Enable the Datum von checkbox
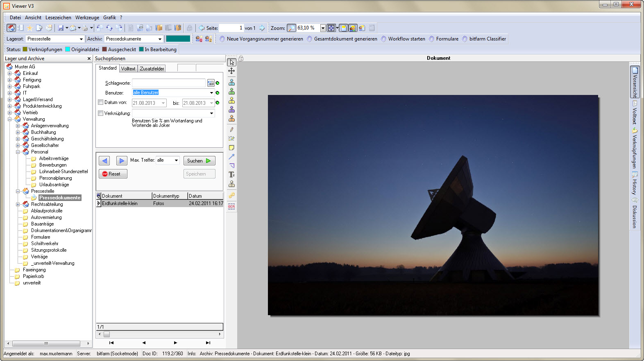This screenshot has width=644, height=361. [x=100, y=102]
